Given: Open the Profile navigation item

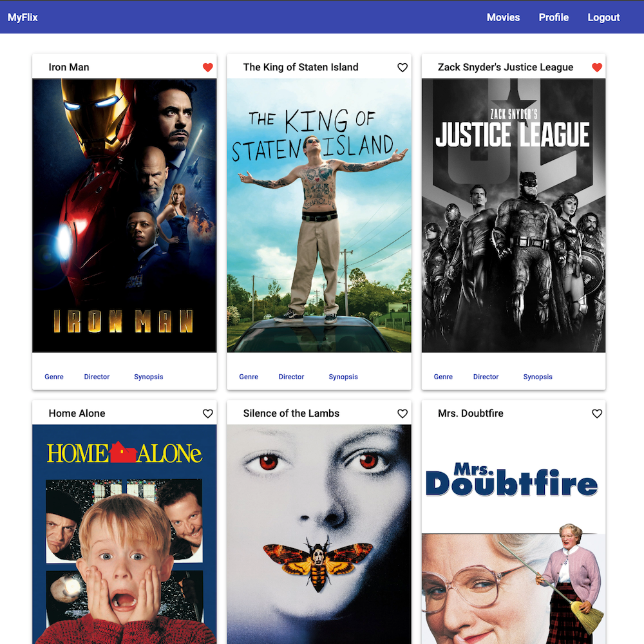Looking at the screenshot, I should pyautogui.click(x=553, y=17).
